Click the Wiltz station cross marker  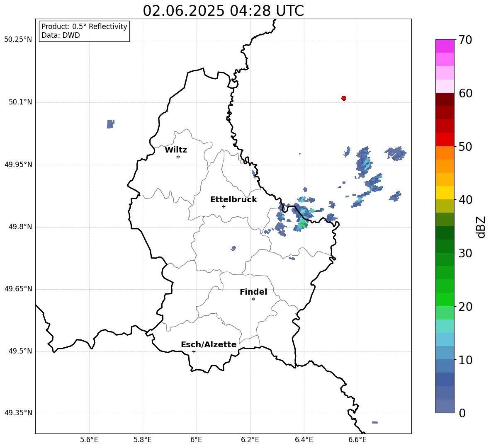tap(178, 157)
